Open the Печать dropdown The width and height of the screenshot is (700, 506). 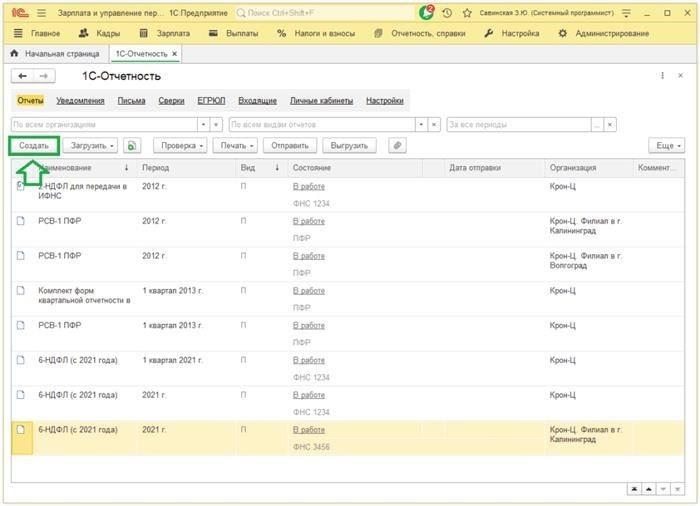(x=235, y=146)
